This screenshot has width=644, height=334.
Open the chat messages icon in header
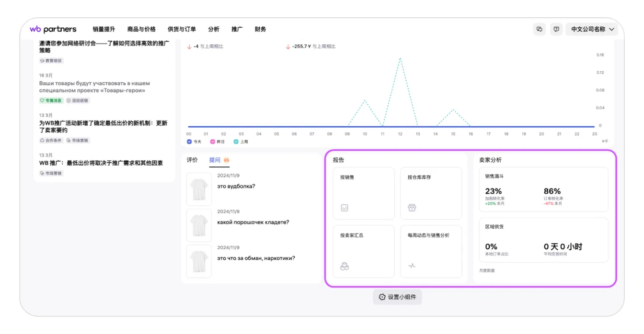pyautogui.click(x=539, y=29)
